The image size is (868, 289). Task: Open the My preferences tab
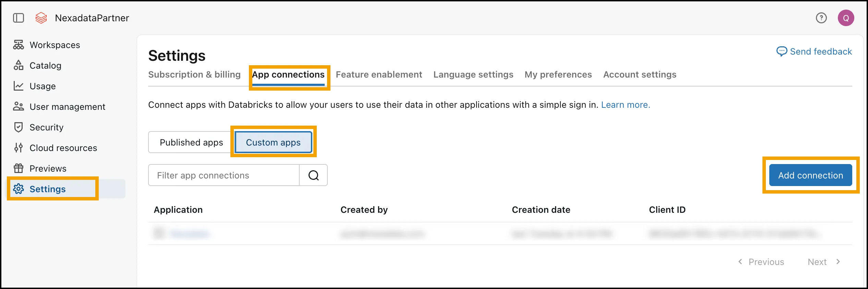point(558,74)
